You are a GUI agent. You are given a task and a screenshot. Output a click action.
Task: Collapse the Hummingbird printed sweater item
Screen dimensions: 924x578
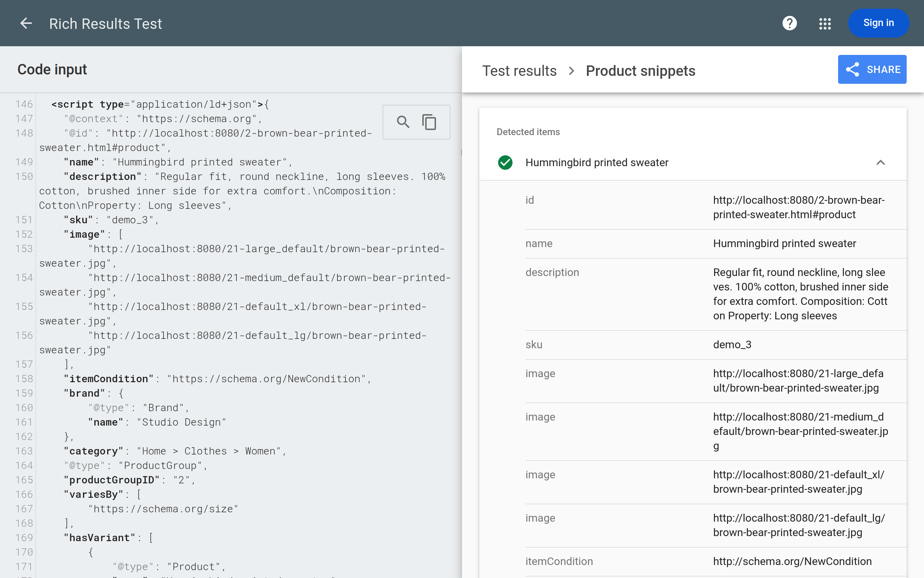(880, 163)
